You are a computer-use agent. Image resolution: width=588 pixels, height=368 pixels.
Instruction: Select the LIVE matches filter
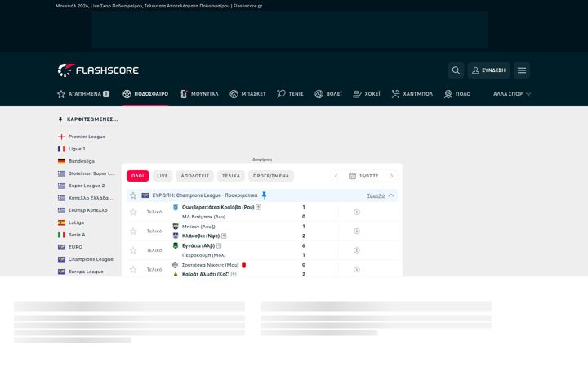pyautogui.click(x=163, y=176)
